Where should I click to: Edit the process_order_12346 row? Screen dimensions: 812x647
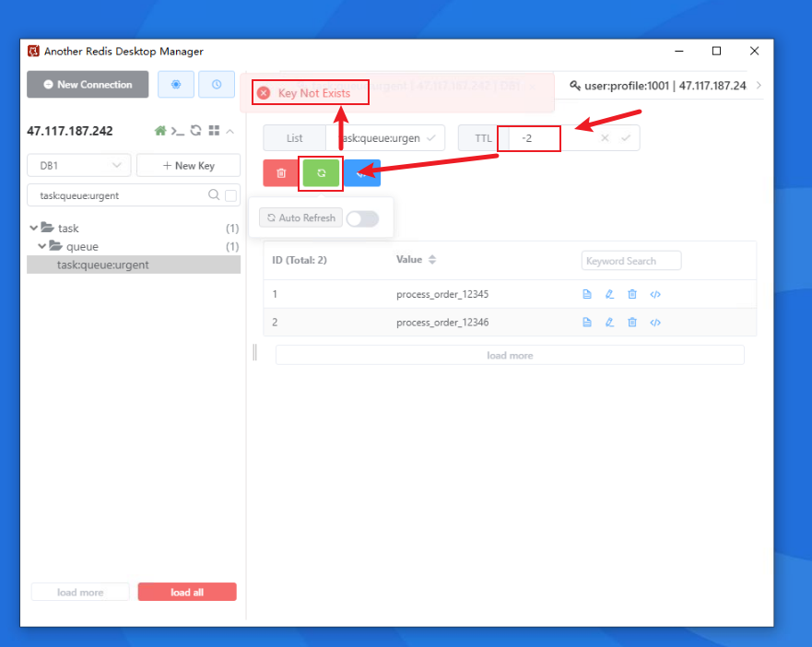[x=609, y=323]
